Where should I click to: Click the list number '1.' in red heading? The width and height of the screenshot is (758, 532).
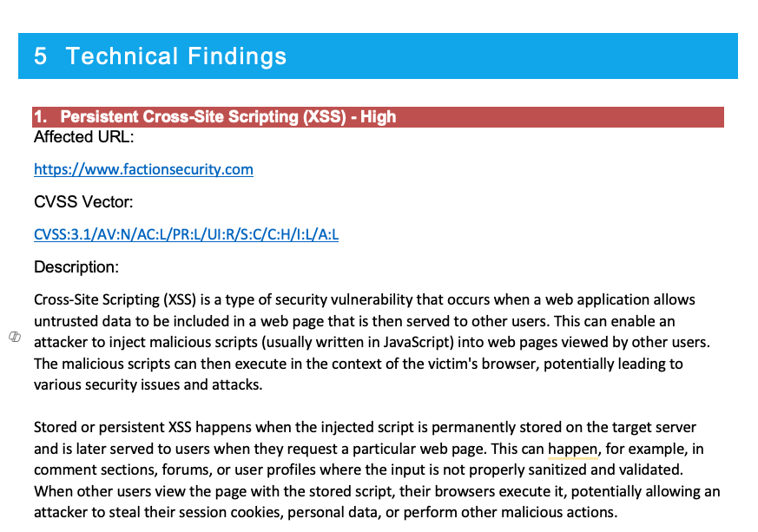[x=41, y=117]
